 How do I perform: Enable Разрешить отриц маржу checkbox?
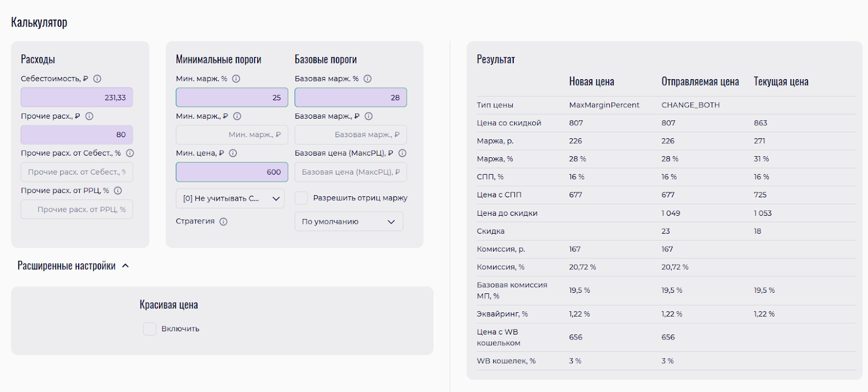click(x=302, y=198)
